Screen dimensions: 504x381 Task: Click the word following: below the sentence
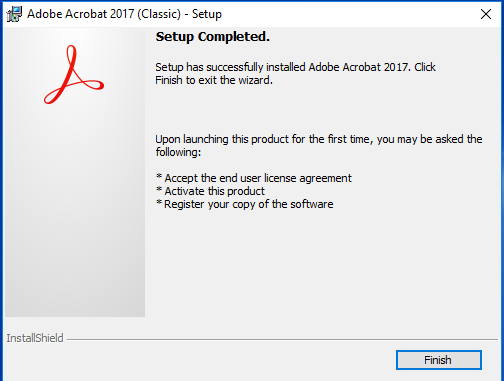coord(178,152)
